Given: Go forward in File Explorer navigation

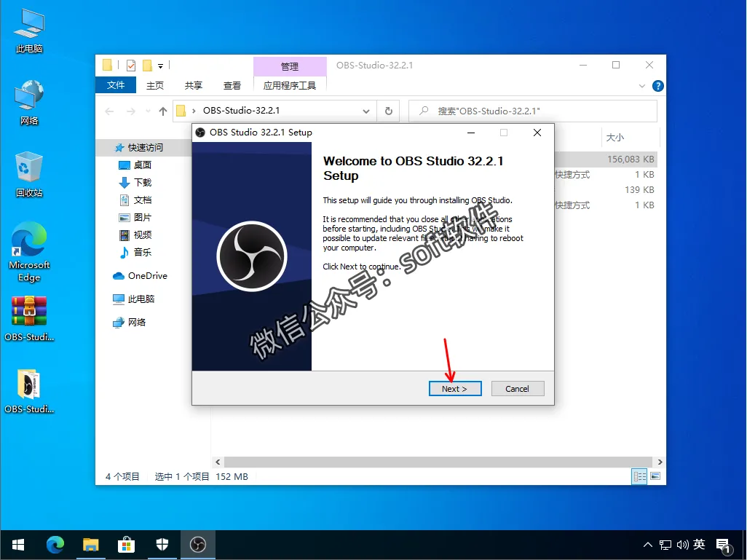Looking at the screenshot, I should [x=130, y=111].
